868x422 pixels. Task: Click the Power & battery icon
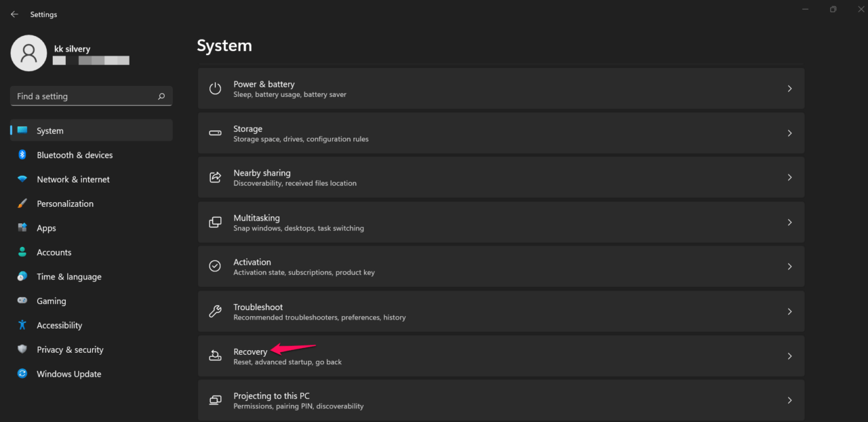pos(215,89)
